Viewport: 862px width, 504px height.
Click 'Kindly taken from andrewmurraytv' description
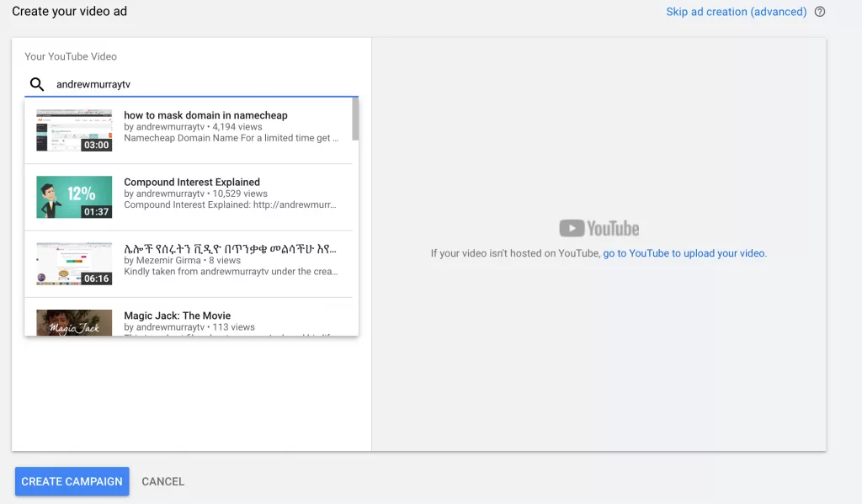[x=231, y=272]
